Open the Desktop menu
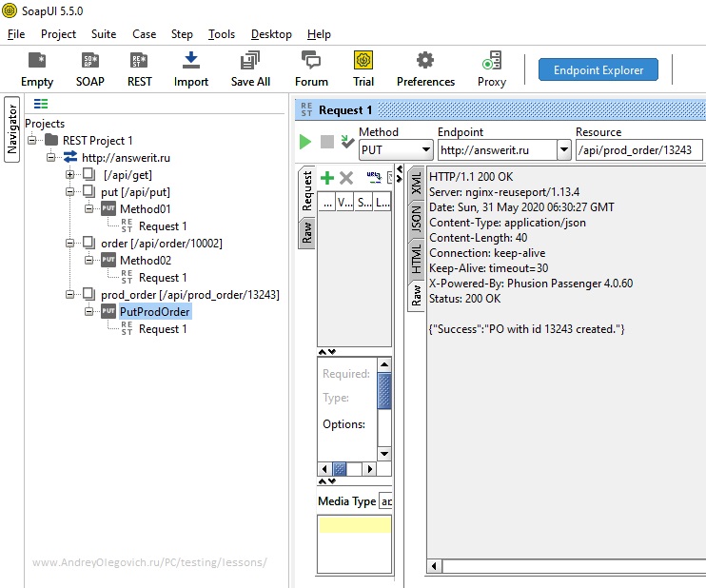Viewport: 706px width, 588px height. click(x=271, y=34)
